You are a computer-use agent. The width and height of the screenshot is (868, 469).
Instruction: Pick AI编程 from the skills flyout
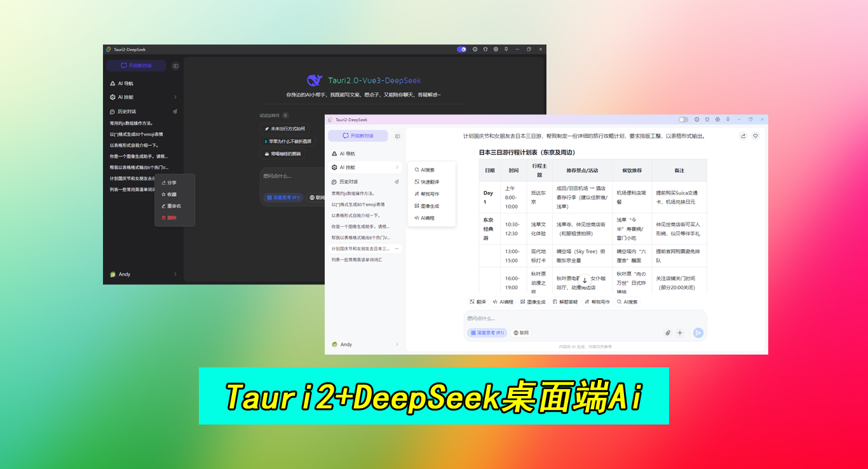431,218
